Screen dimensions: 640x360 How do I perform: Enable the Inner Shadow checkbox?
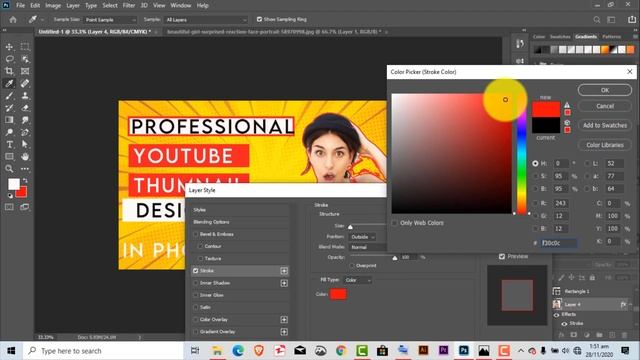(x=196, y=283)
